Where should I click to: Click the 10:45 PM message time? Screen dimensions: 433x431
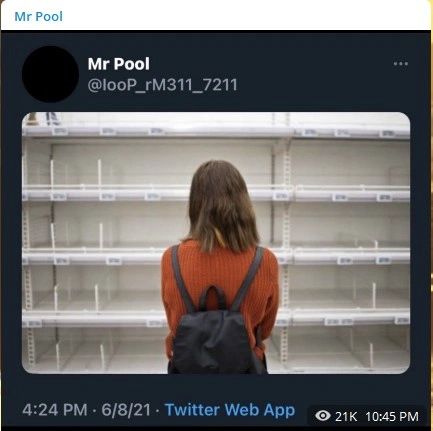tap(392, 416)
